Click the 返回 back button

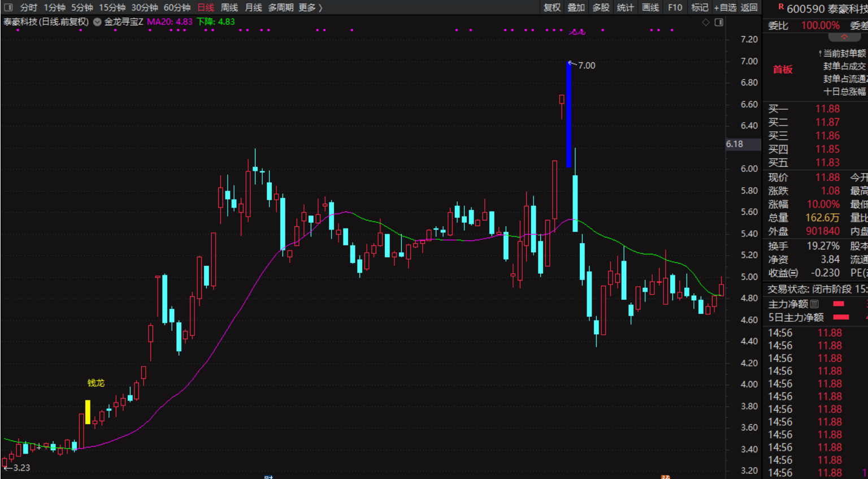point(749,7)
